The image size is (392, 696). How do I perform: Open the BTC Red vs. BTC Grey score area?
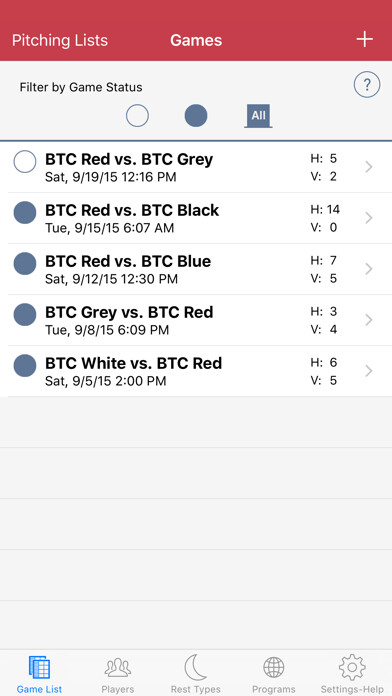pyautogui.click(x=324, y=168)
